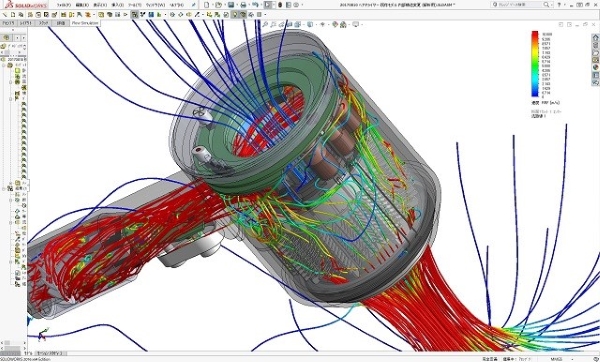Screen dimensions: 600x362
Task: Click the Open file folder icon
Action: click(218, 5)
